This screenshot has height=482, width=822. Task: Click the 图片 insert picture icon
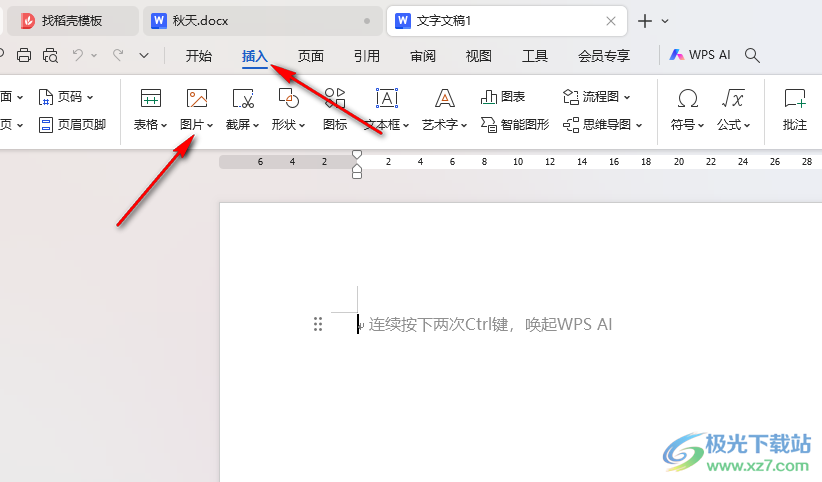click(x=197, y=98)
